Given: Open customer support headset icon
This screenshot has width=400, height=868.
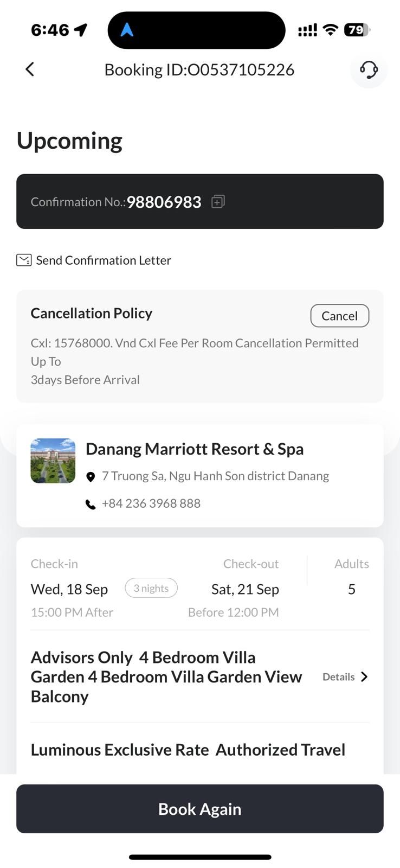Looking at the screenshot, I should click(369, 69).
